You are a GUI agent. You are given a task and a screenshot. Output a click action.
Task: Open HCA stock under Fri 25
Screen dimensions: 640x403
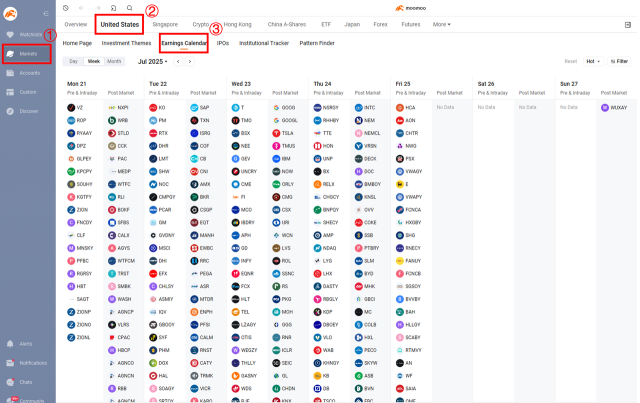(406, 108)
